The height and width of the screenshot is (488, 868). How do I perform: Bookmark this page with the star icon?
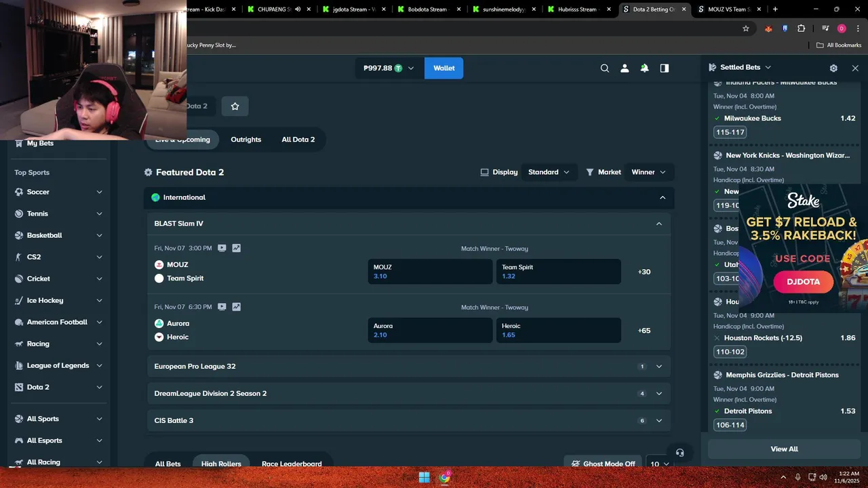point(746,28)
